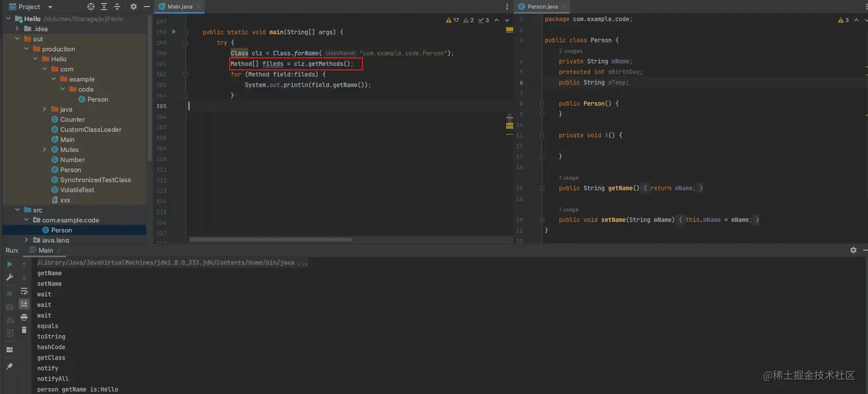Toggle soft-wrap in the Run console
The height and width of the screenshot is (394, 868).
pos(24,291)
